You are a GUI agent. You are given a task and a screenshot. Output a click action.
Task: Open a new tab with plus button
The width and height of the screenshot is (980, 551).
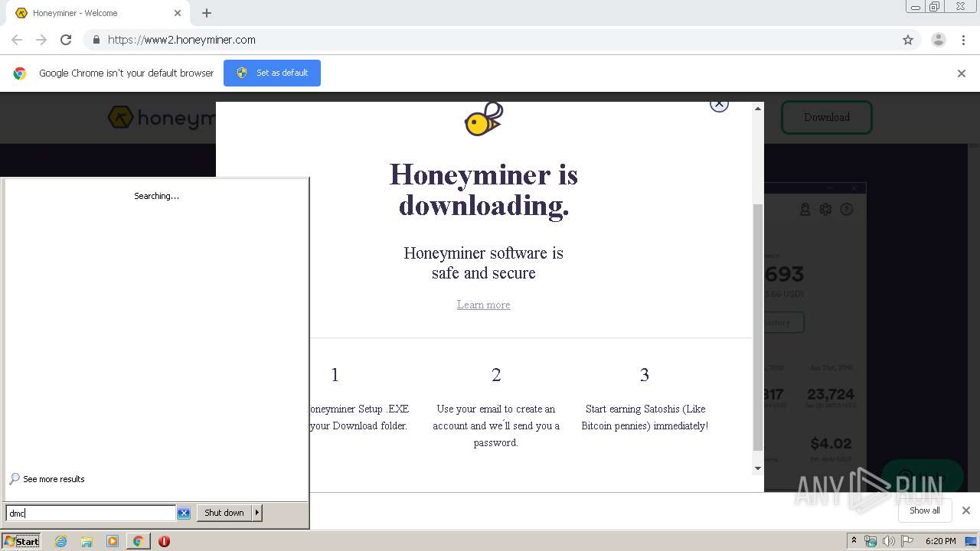[207, 13]
